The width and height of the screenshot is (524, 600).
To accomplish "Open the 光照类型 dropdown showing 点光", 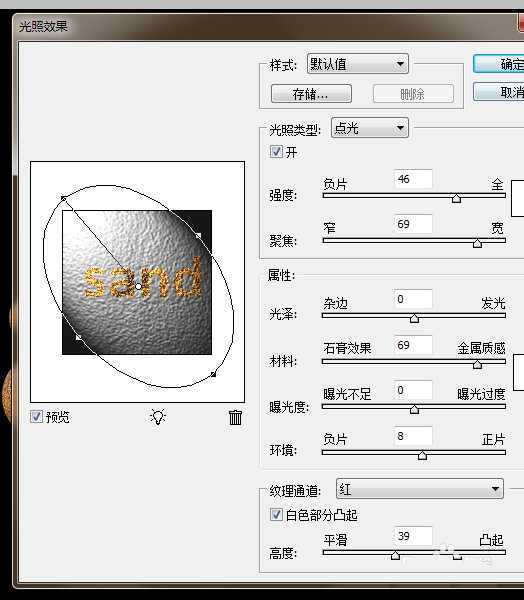I will point(369,128).
